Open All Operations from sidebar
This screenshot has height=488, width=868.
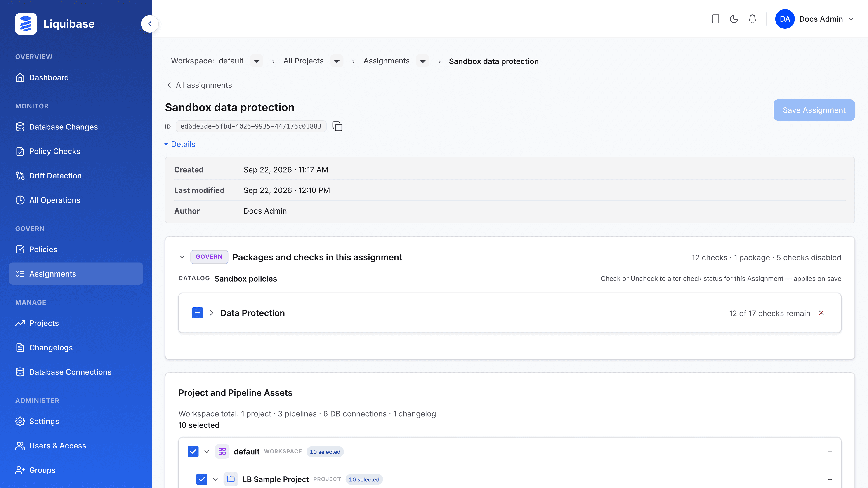76,200
